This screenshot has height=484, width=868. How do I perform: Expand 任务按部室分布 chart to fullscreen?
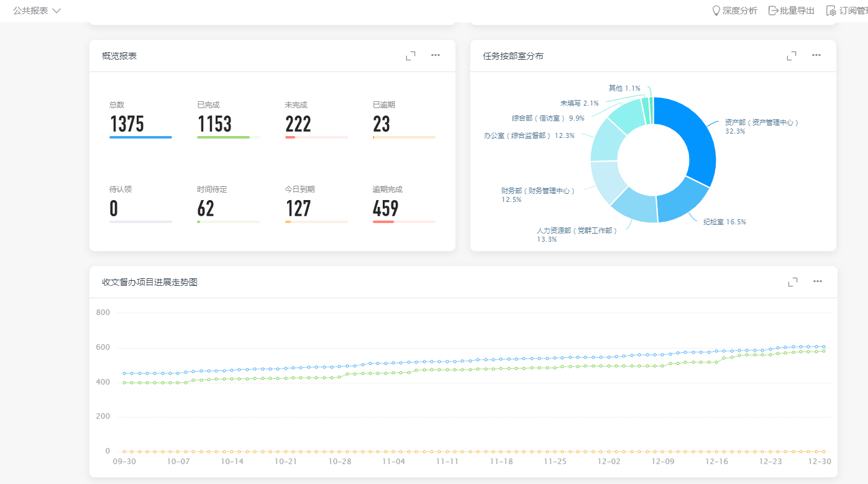click(x=792, y=56)
